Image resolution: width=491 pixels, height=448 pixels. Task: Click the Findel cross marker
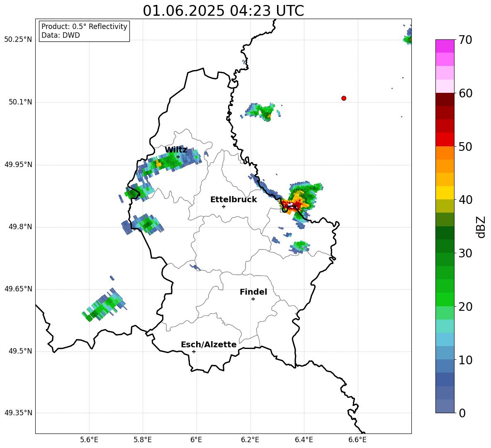pos(253,299)
